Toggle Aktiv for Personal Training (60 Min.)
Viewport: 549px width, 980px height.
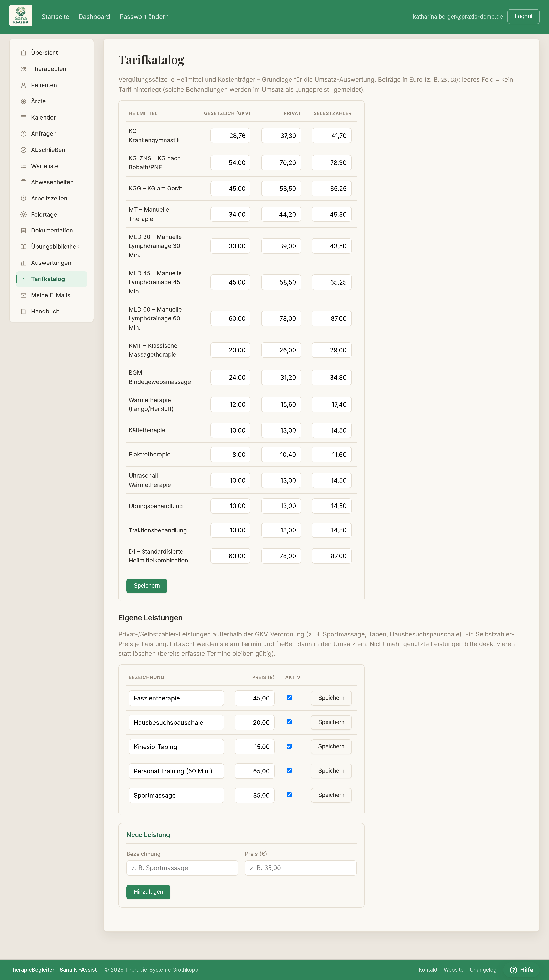(289, 771)
